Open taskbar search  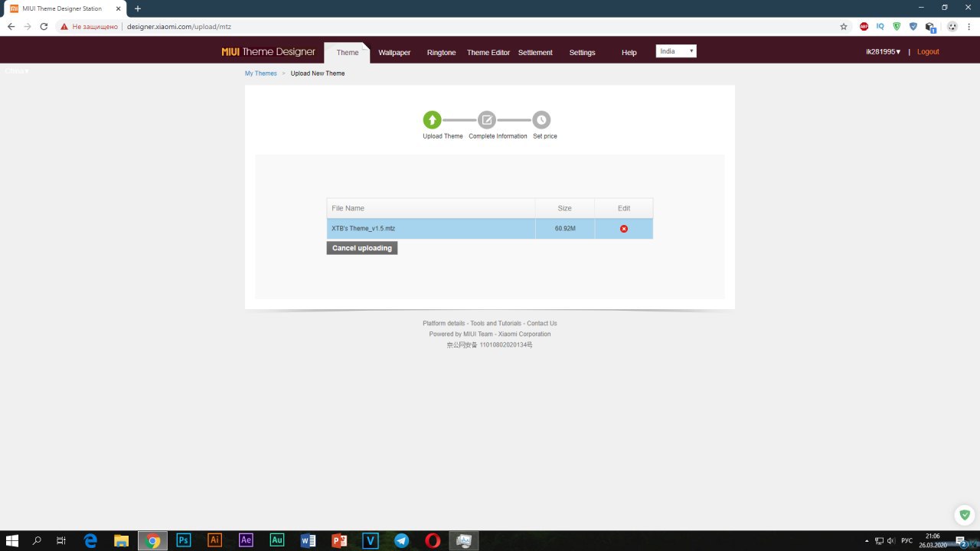click(x=37, y=540)
